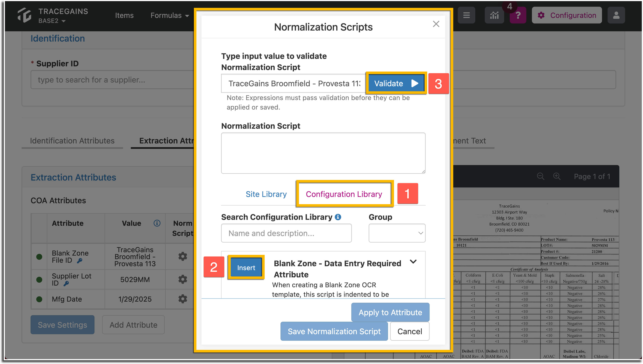Viewport: 643px width, 364px height.
Task: Open the hamburger menu in the header
Action: (x=467, y=15)
